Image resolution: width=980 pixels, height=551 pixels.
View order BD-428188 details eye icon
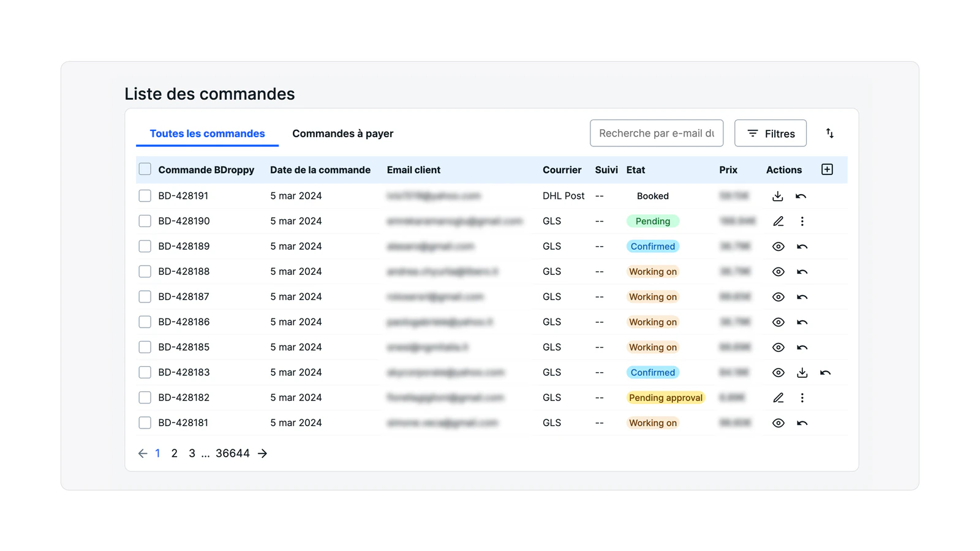coord(778,272)
